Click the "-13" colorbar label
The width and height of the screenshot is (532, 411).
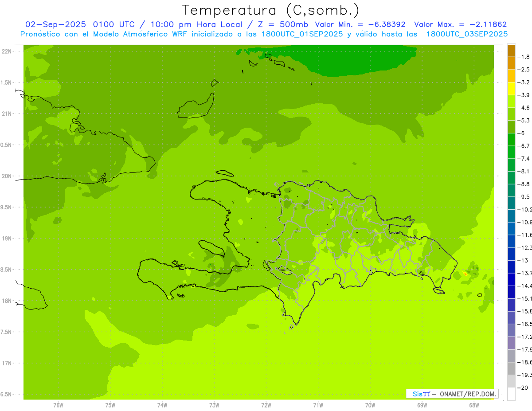click(x=523, y=261)
